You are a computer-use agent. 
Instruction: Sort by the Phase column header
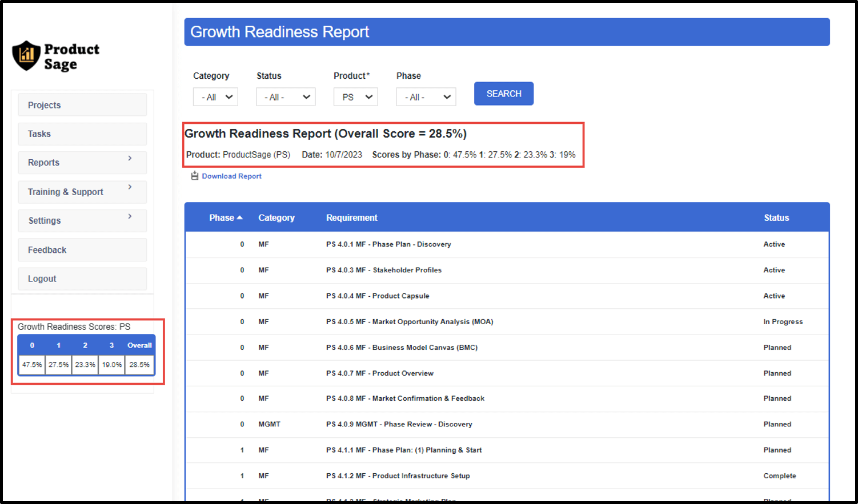click(x=222, y=217)
